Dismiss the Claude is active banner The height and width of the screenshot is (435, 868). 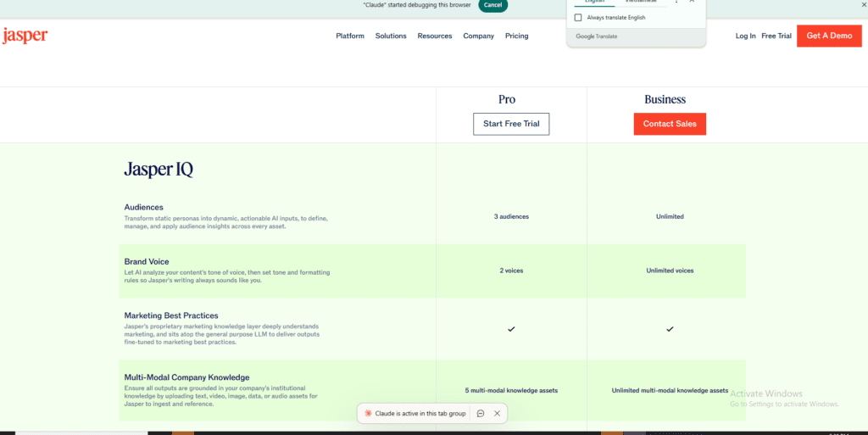497,414
